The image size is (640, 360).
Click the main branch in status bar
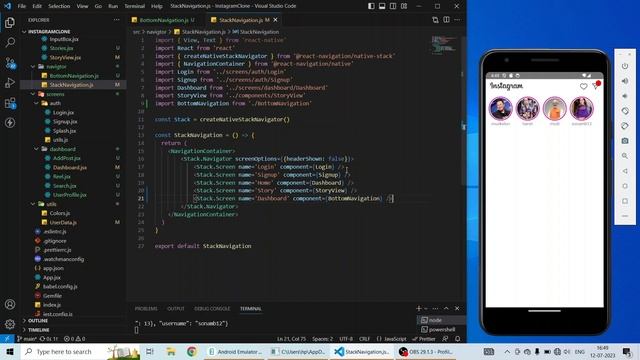tap(27, 339)
